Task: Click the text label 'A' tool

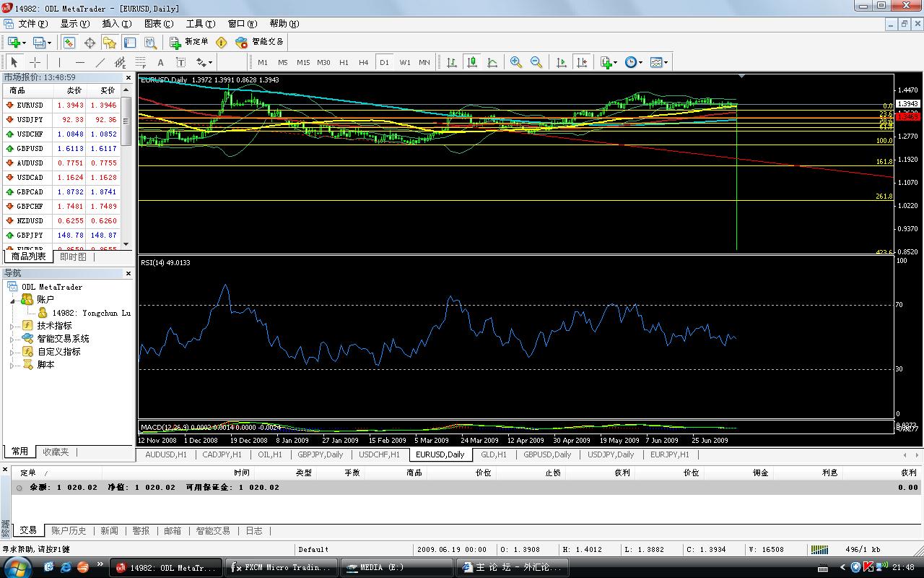Action: 160,62
